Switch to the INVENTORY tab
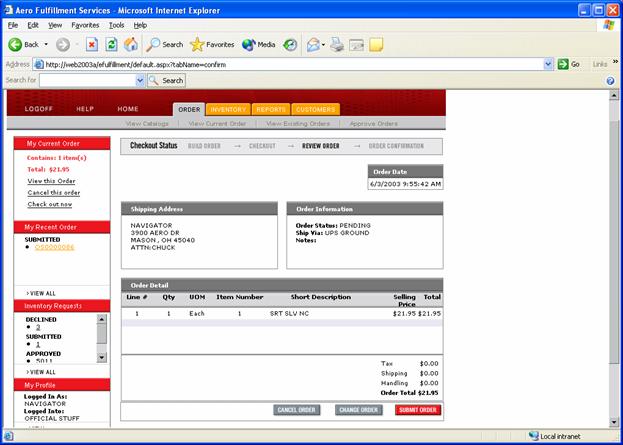 [228, 109]
